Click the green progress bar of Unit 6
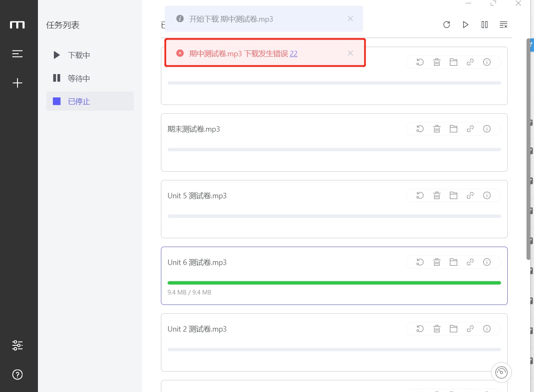The height and width of the screenshot is (392, 534). click(334, 283)
